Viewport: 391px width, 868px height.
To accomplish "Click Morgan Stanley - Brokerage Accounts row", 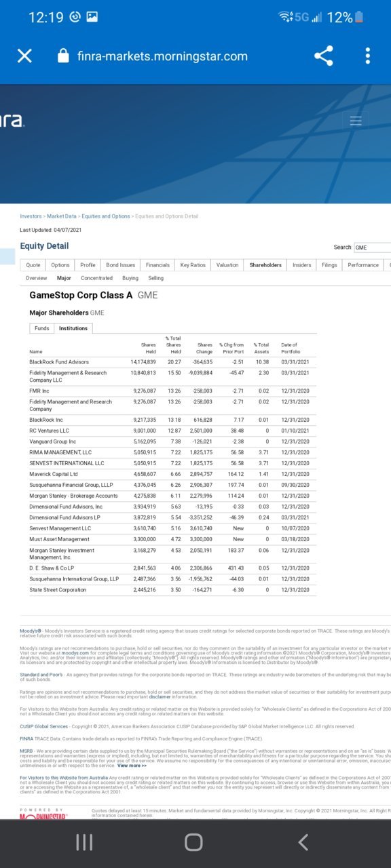I will coord(73,496).
